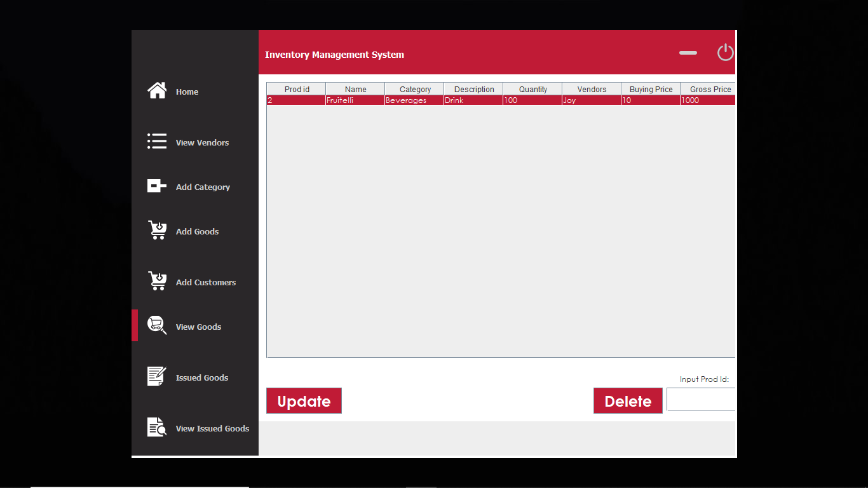Click the View Vendors list icon
The image size is (868, 488).
(x=157, y=141)
